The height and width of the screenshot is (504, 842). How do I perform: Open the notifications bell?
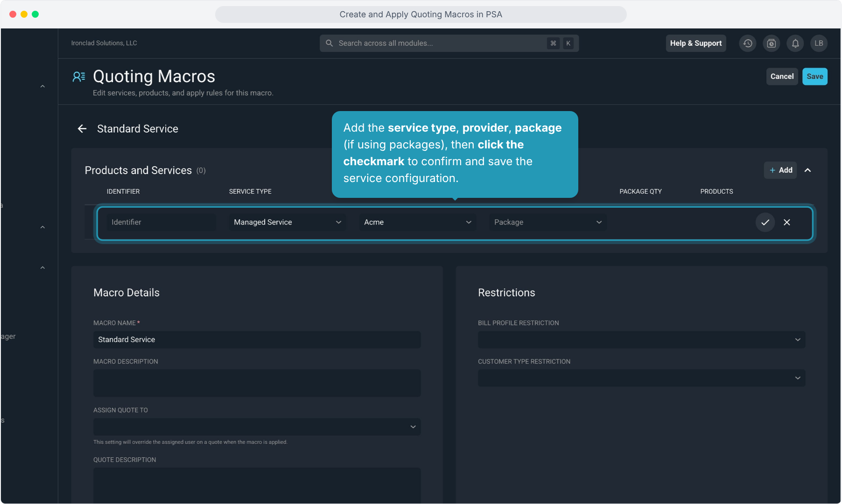point(795,43)
